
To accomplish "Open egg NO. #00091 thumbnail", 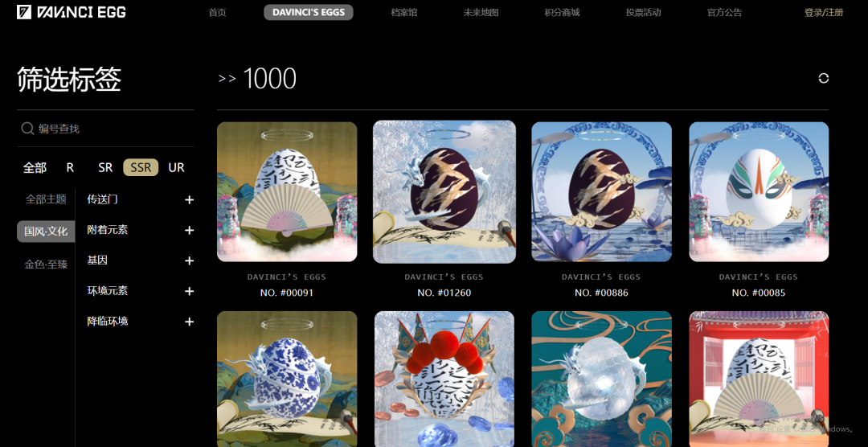I will (287, 191).
